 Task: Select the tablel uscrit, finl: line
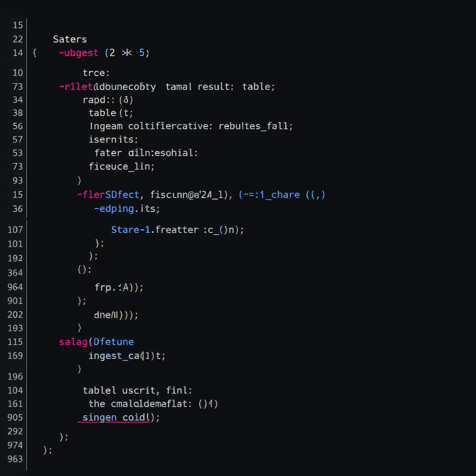[138, 390]
